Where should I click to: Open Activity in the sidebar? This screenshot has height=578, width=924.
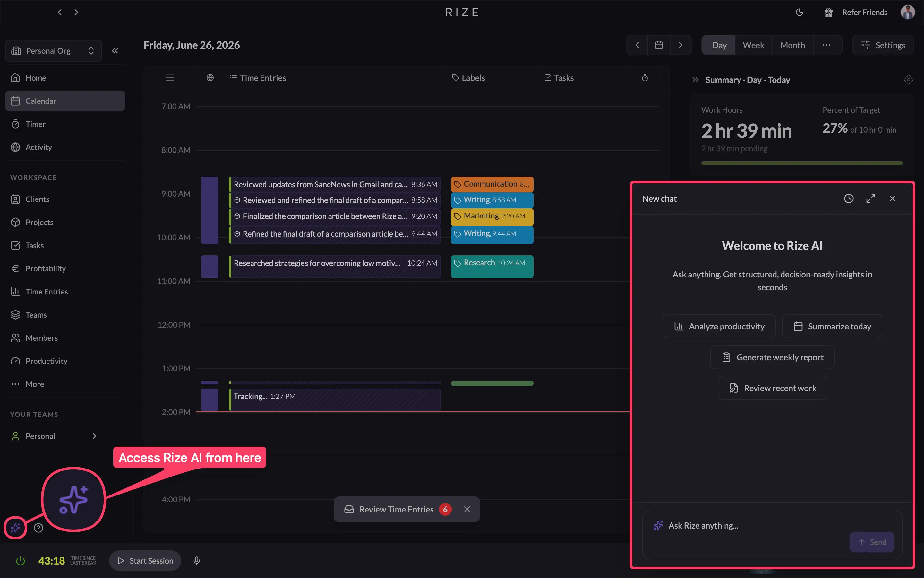tap(65, 147)
